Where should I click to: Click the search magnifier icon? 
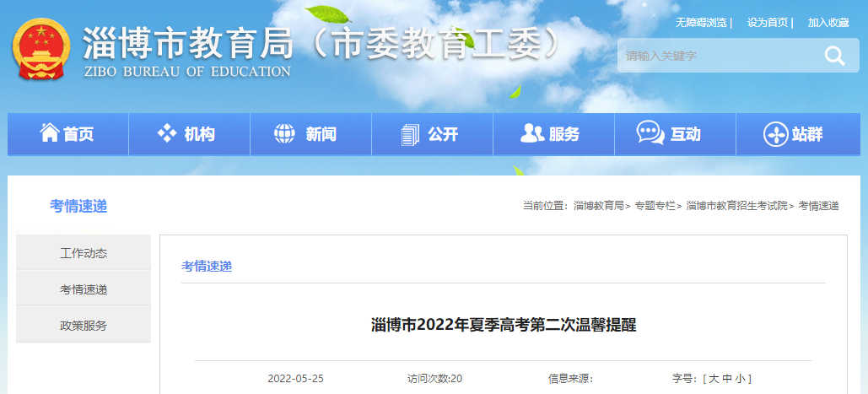(x=834, y=56)
